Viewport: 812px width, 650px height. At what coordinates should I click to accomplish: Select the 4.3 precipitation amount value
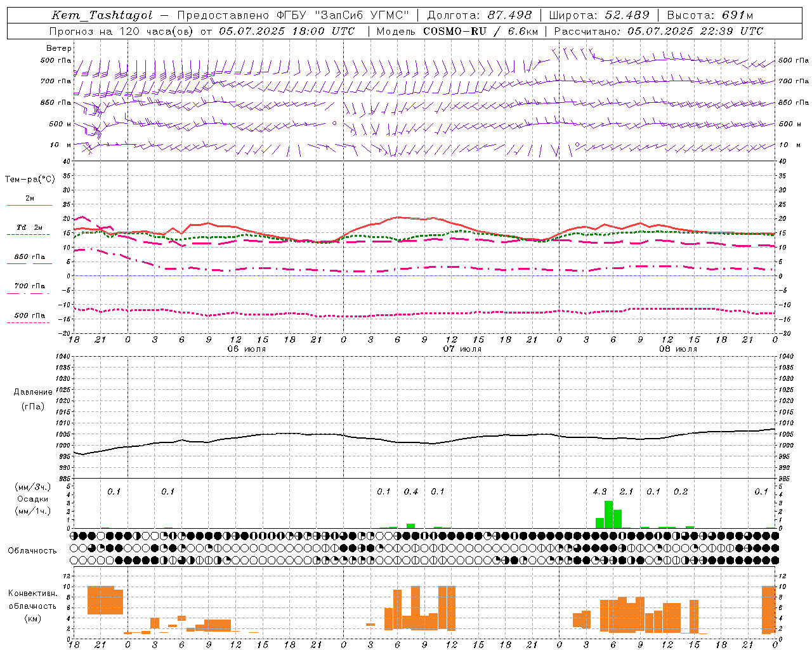click(x=599, y=492)
